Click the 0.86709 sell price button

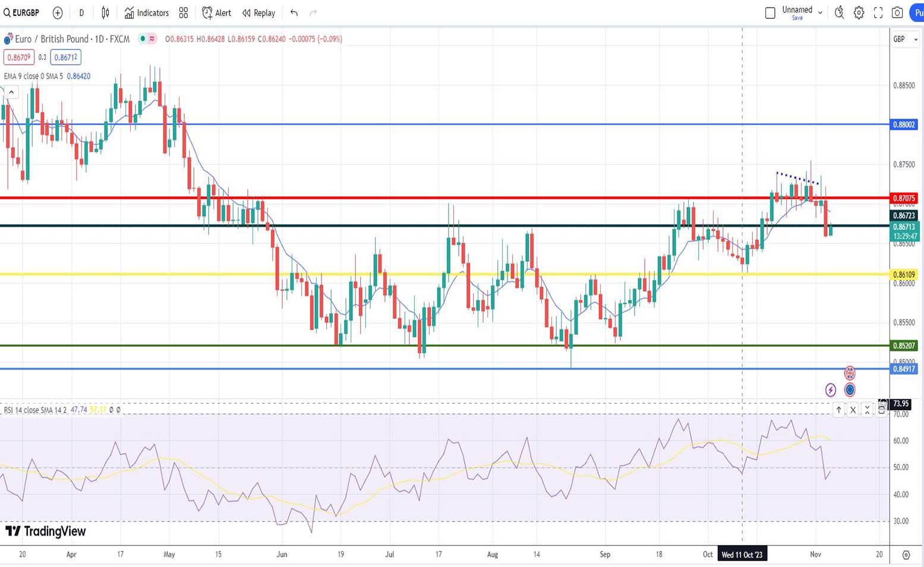18,58
